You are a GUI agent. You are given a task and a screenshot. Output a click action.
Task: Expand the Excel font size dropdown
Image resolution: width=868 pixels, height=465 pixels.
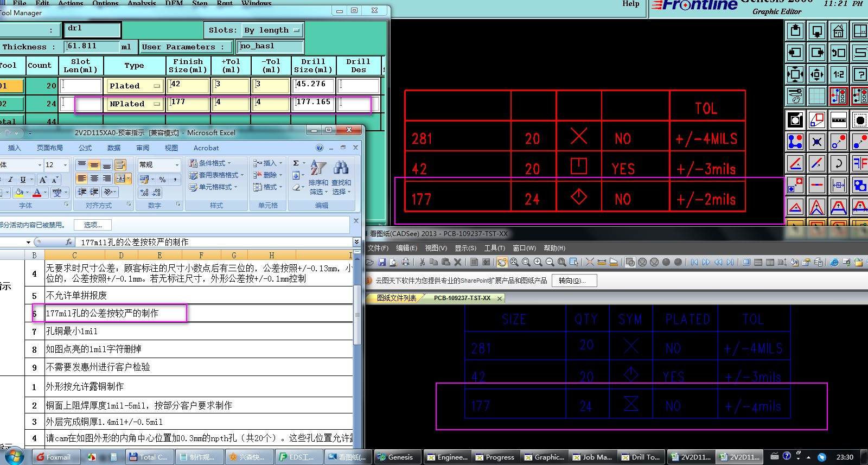click(65, 165)
